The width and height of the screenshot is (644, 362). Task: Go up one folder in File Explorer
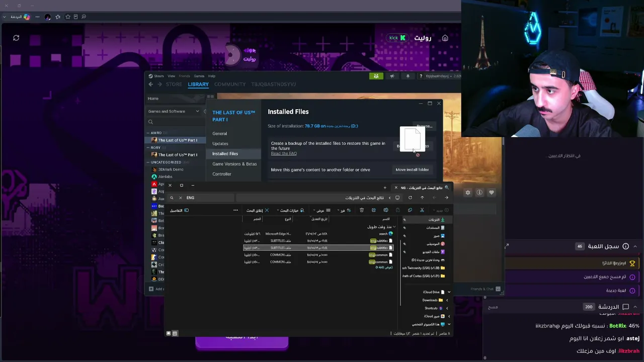(422, 198)
